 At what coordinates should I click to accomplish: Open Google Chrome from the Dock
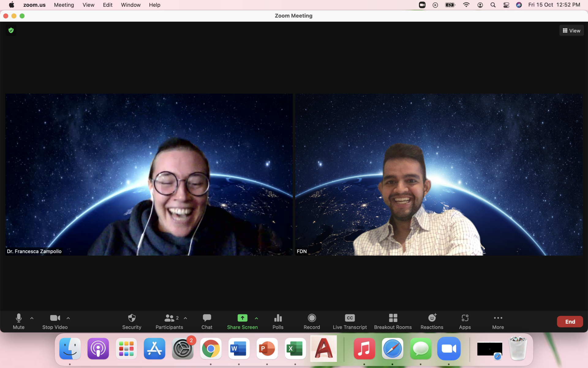point(211,349)
